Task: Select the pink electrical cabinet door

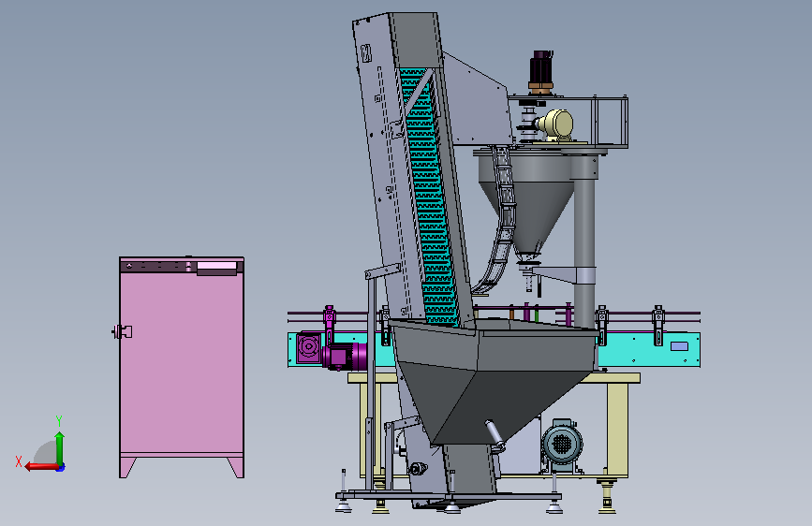Action: pyautogui.click(x=182, y=363)
